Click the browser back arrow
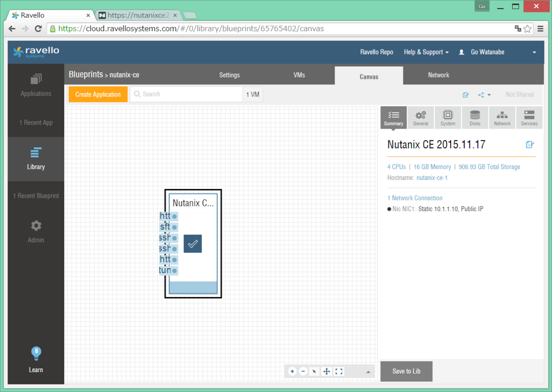Screen dimensions: 552x392 [12, 29]
